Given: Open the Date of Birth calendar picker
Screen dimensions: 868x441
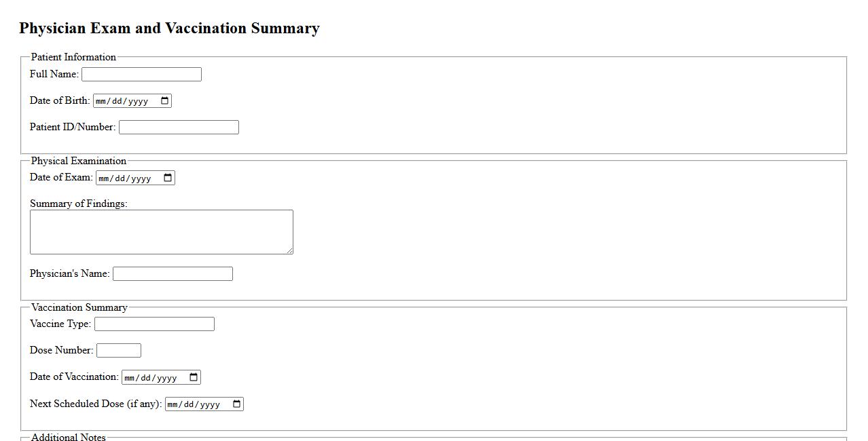Looking at the screenshot, I should (x=164, y=101).
